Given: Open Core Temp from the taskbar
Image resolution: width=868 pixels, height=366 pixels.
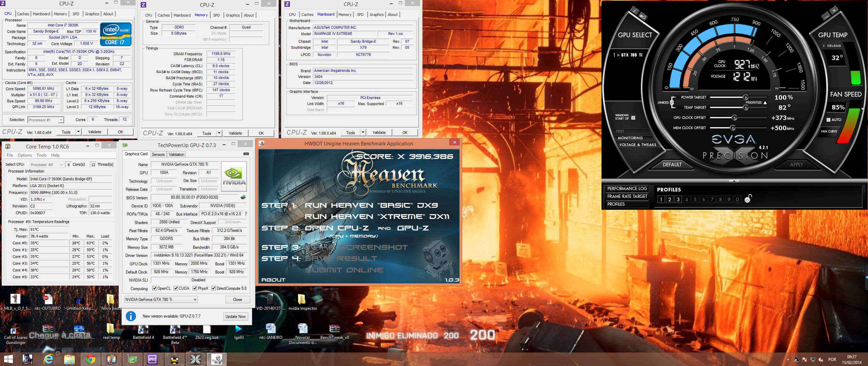Looking at the screenshot, I should 112,359.
